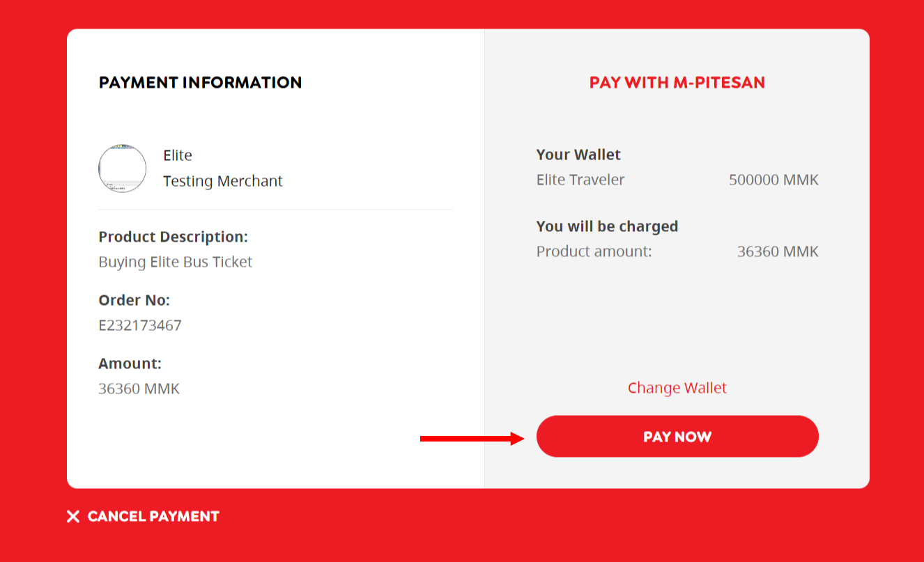The width and height of the screenshot is (924, 562).
Task: Click the Amount label in payment information
Action: [x=130, y=364]
